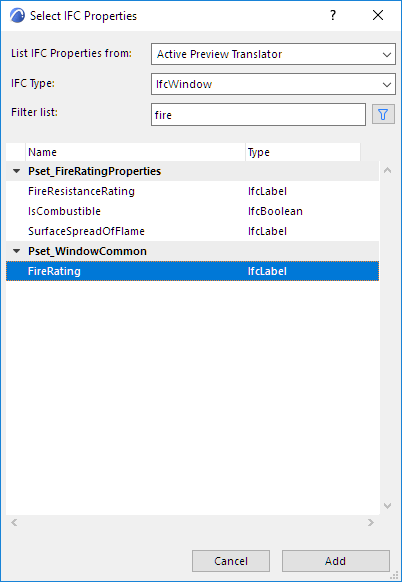Click the vertical scrollbar down arrow
The width and height of the screenshot is (402, 582).
[x=388, y=506]
